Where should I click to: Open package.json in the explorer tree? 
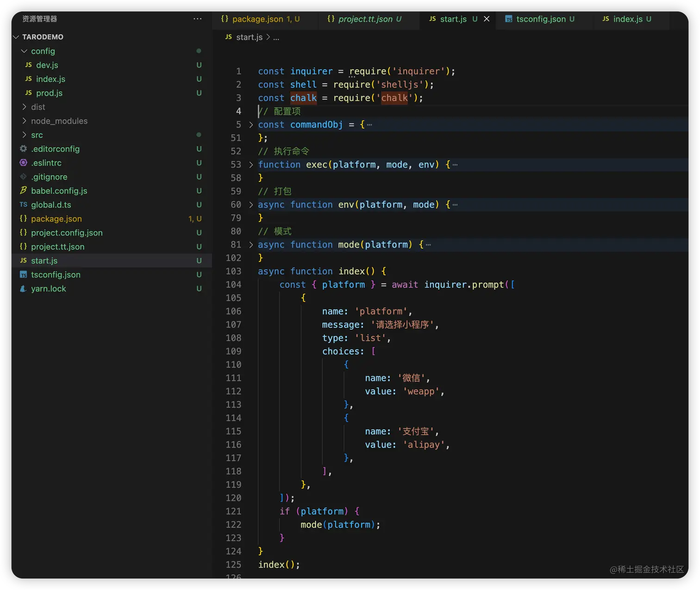click(x=56, y=219)
